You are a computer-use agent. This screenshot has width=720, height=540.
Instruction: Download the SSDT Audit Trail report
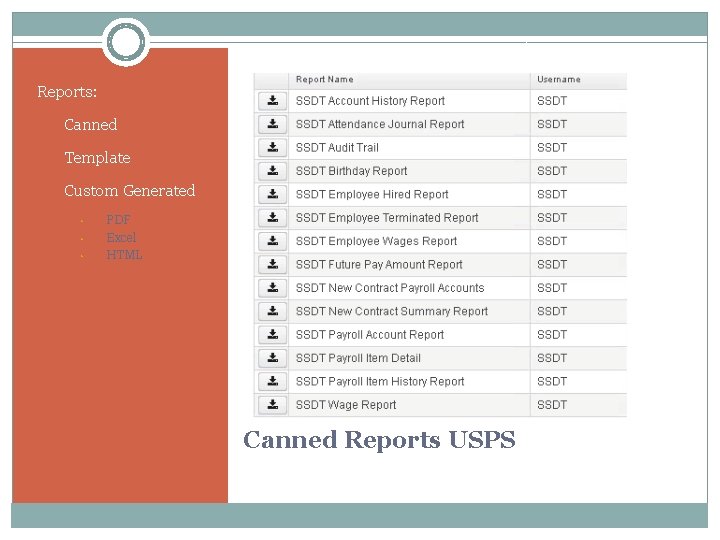click(272, 147)
